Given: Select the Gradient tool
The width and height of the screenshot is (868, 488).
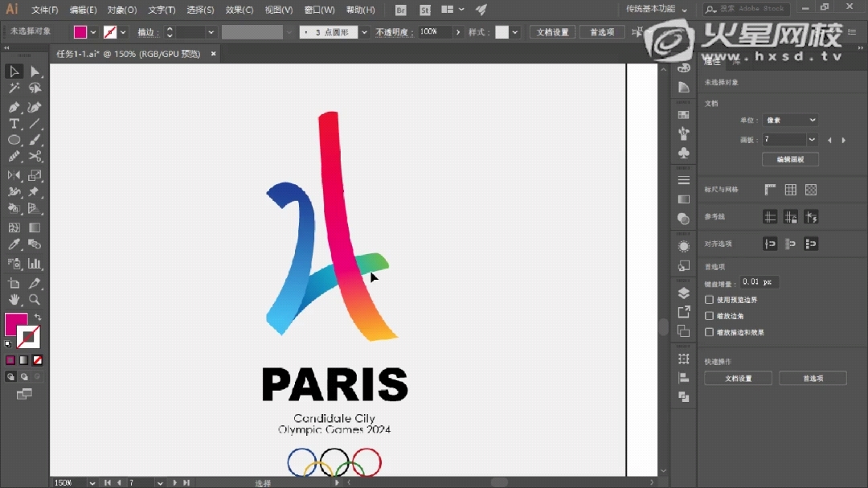Looking at the screenshot, I should (35, 228).
